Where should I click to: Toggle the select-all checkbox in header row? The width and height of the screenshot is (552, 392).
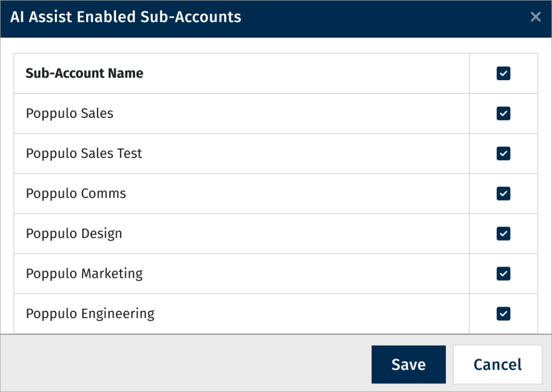coord(503,74)
